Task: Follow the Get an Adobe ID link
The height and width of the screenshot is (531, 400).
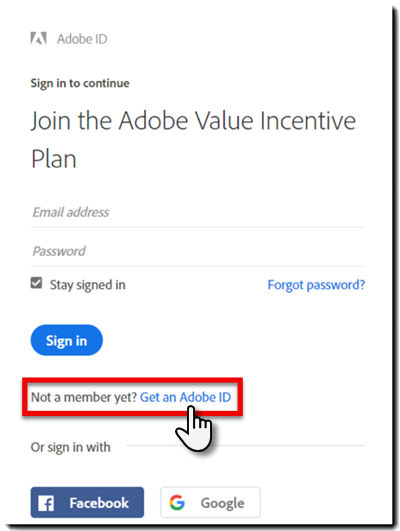Action: point(186,397)
